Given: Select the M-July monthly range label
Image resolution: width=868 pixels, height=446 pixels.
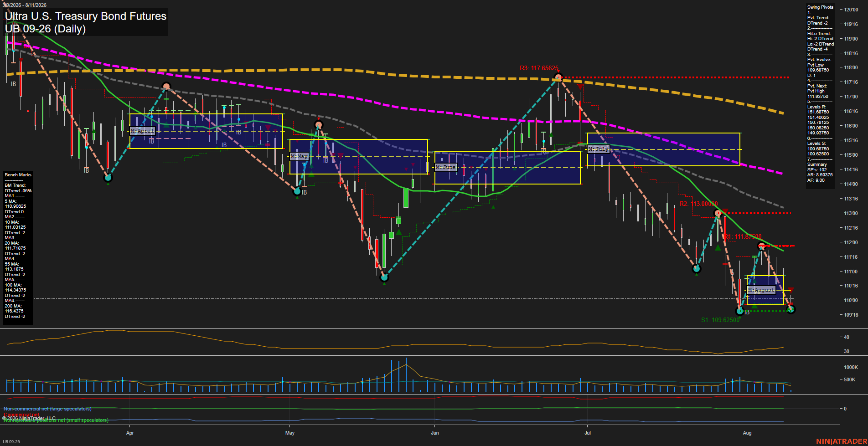Looking at the screenshot, I should (599, 149).
